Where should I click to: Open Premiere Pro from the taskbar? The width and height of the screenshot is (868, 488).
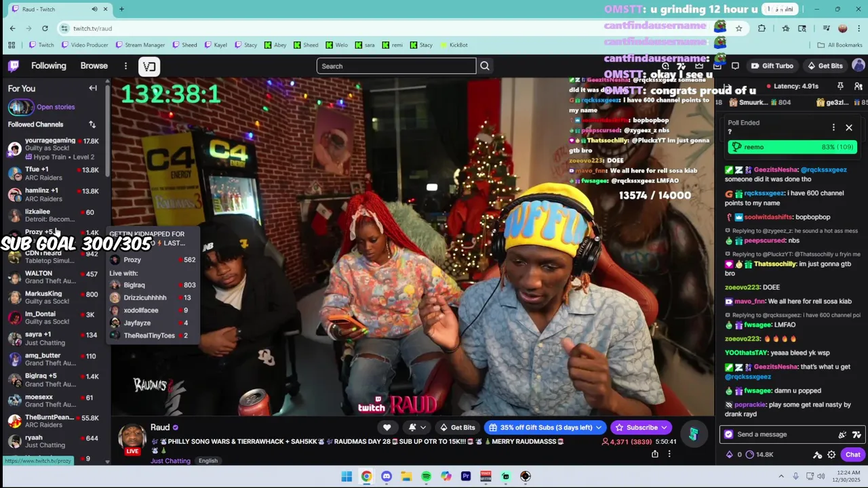[466, 476]
